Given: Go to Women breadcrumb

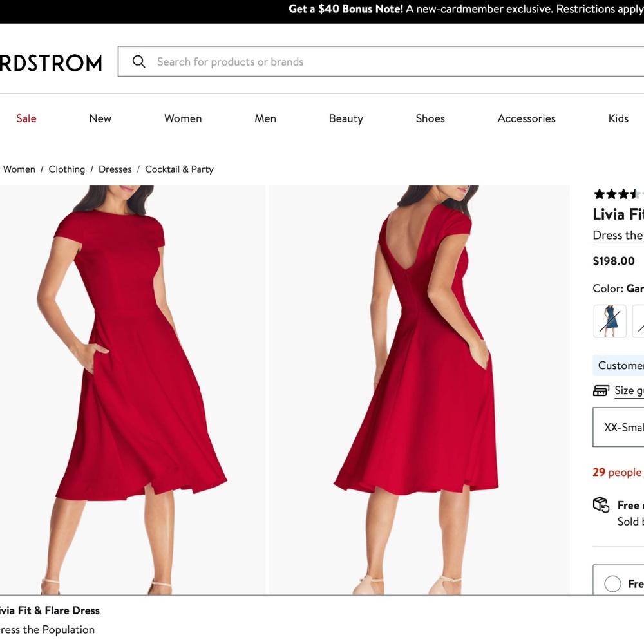Looking at the screenshot, I should click(x=19, y=169).
